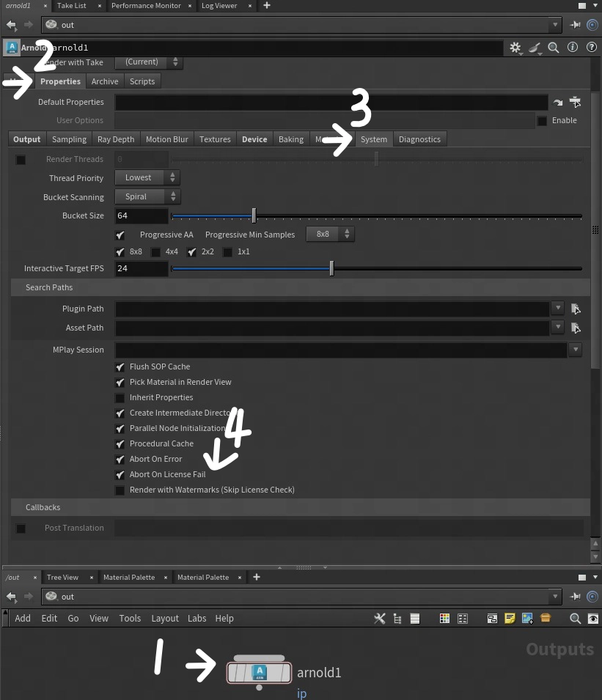Select the arnold1 node in the network
The width and height of the screenshot is (602, 700).
pos(259,673)
